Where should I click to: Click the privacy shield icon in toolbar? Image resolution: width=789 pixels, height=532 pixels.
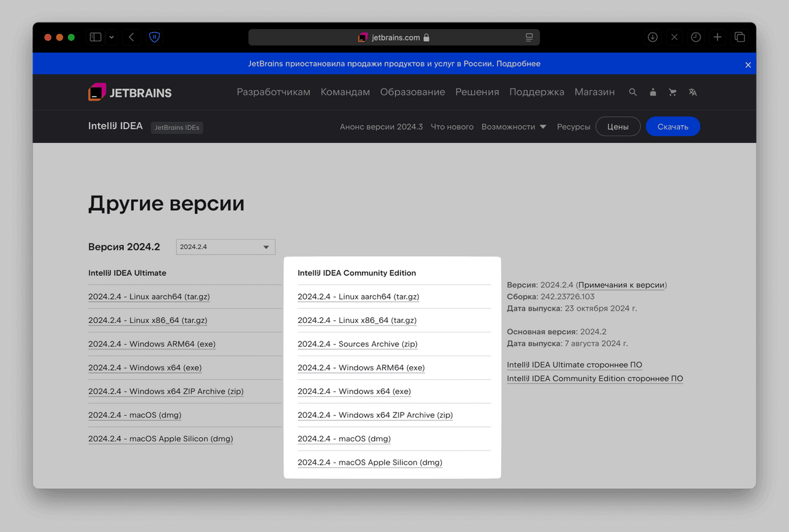pyautogui.click(x=155, y=37)
